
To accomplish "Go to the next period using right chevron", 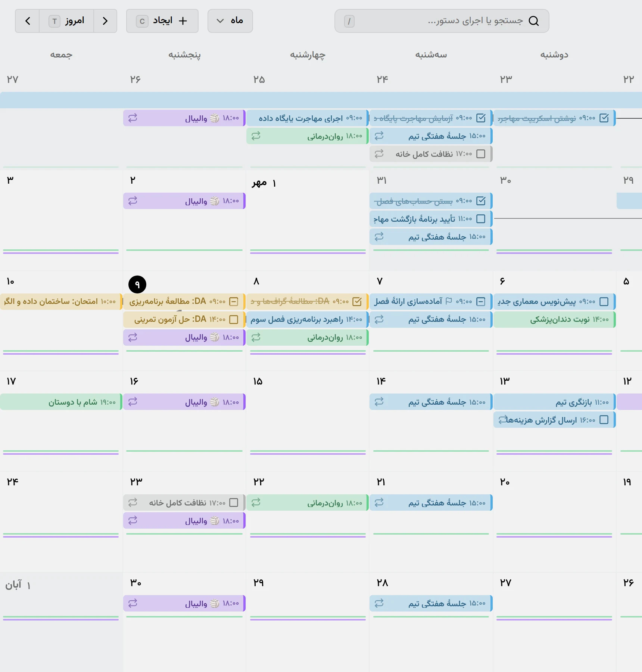I will click(x=105, y=21).
